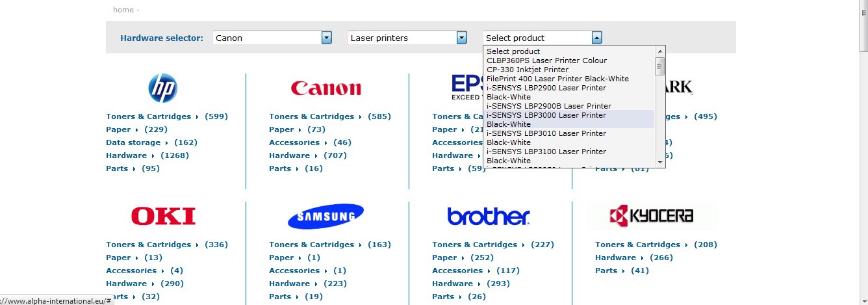Open Canon Accessories (46)

[310, 142]
